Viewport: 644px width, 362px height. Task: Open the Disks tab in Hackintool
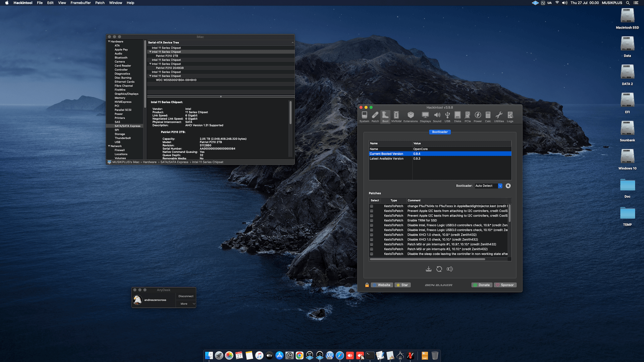coord(458,117)
